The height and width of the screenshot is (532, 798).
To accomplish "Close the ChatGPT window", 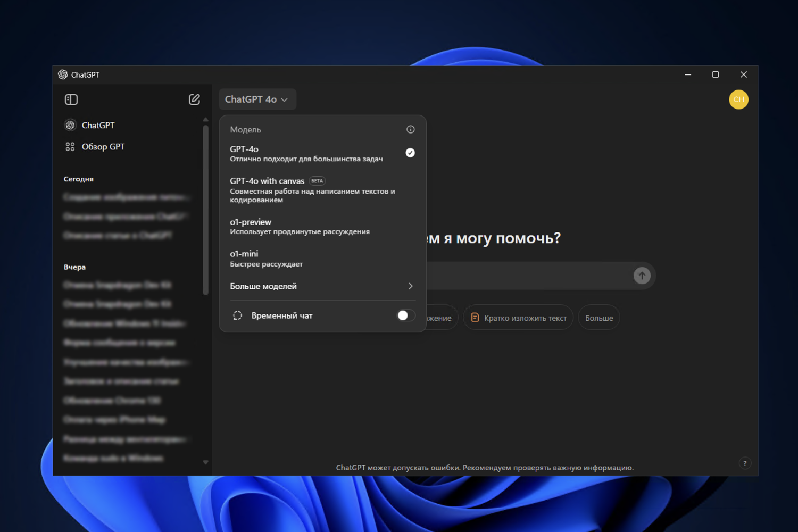I will pos(744,74).
